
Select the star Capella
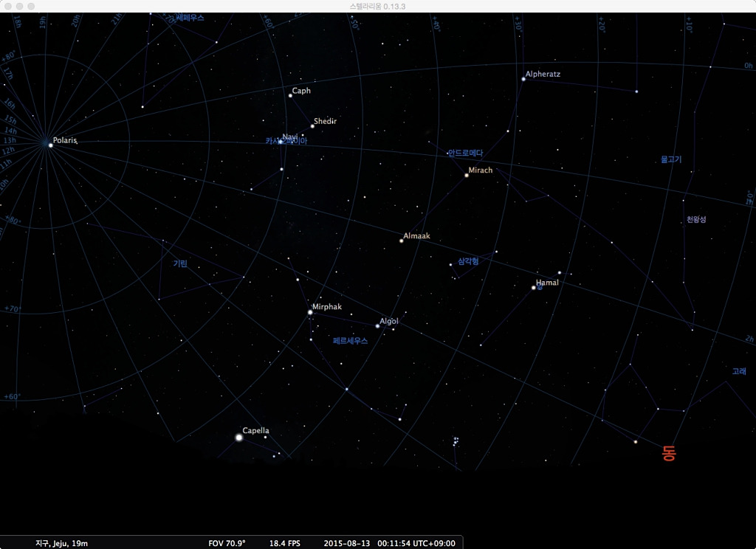point(238,438)
